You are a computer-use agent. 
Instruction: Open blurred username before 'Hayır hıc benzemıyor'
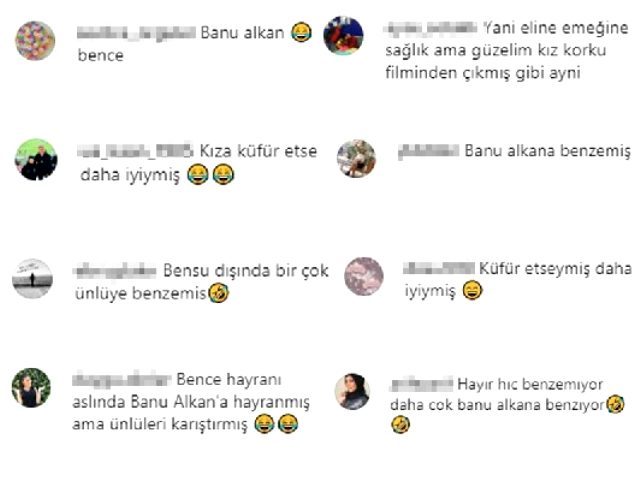click(x=422, y=384)
